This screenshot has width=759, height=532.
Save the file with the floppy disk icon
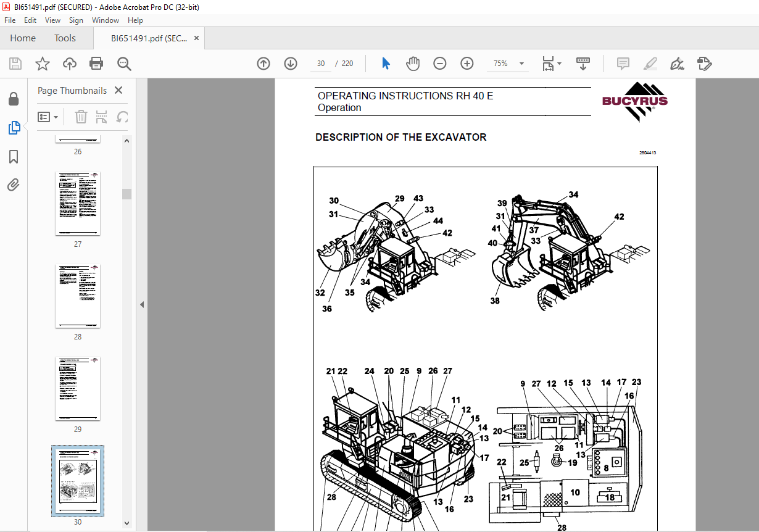pyautogui.click(x=15, y=64)
